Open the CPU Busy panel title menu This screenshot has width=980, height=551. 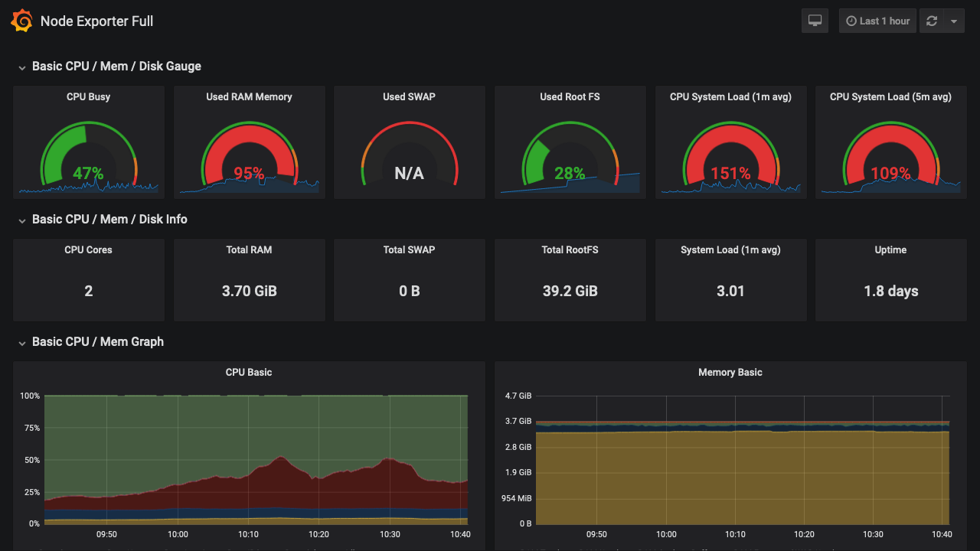88,96
